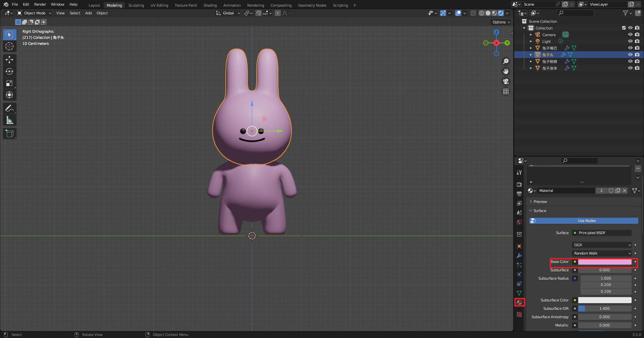The image size is (644, 338).
Task: Toggle proportional editing in the header
Action: pos(278,13)
